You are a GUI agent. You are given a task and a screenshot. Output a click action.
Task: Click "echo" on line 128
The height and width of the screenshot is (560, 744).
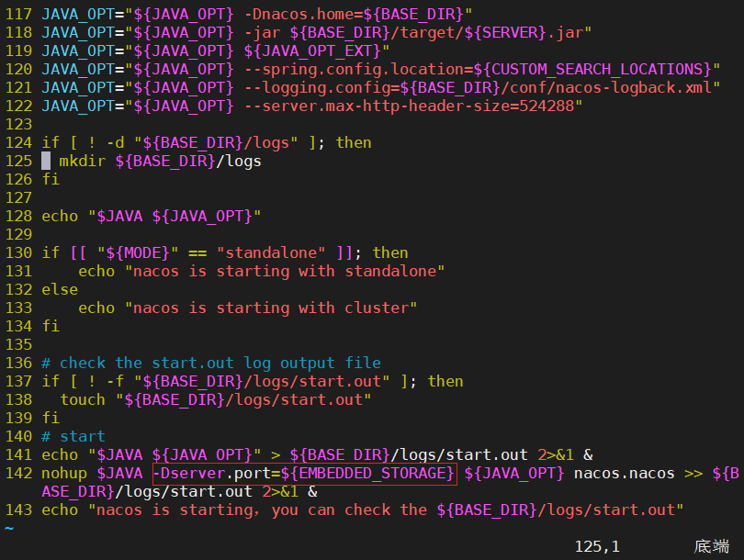click(x=60, y=217)
